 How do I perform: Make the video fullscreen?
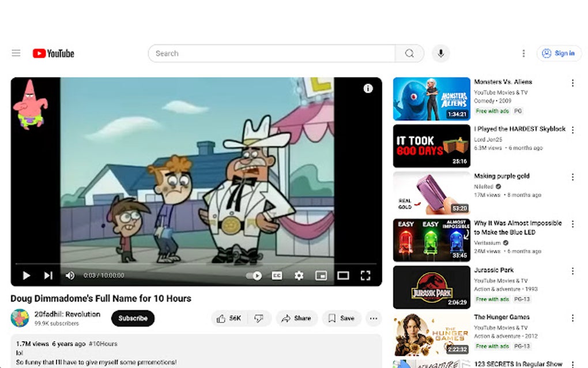365,276
